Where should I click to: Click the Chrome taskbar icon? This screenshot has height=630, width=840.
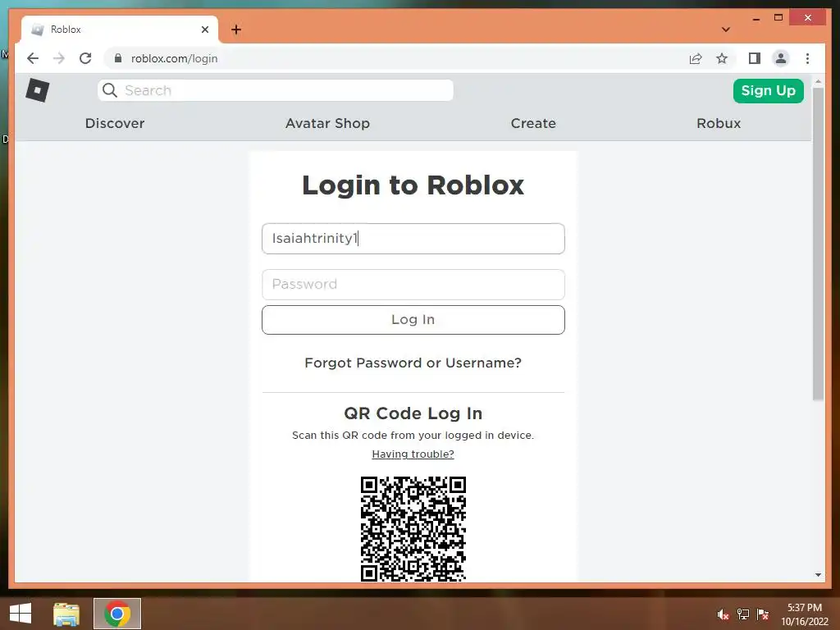117,614
